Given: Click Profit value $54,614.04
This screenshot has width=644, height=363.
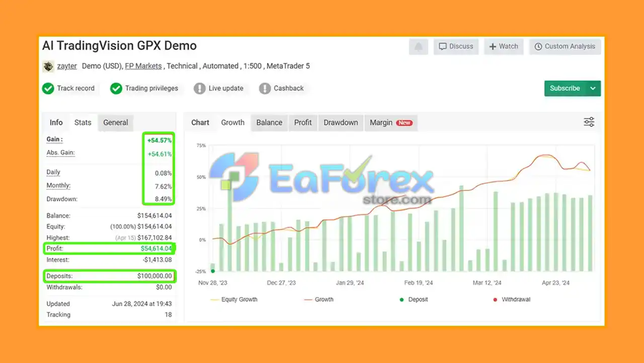Looking at the screenshot, I should [x=156, y=248].
